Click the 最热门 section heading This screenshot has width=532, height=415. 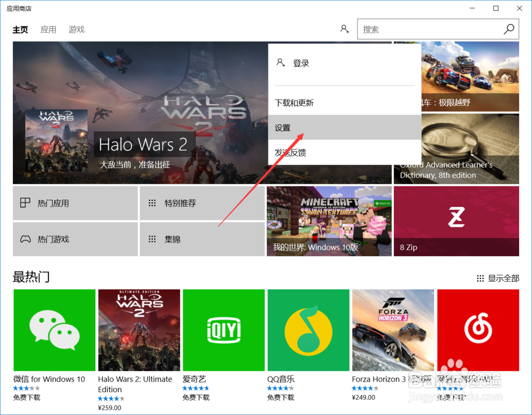(31, 277)
